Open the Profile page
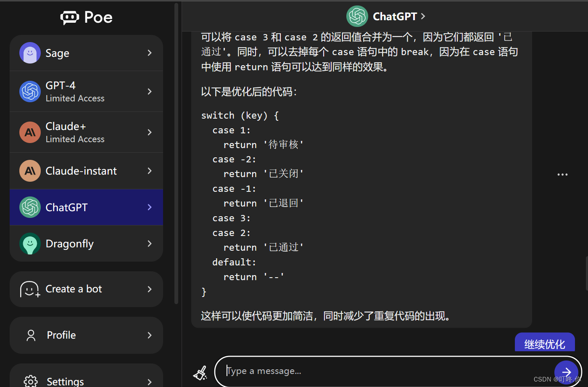 pyautogui.click(x=86, y=335)
